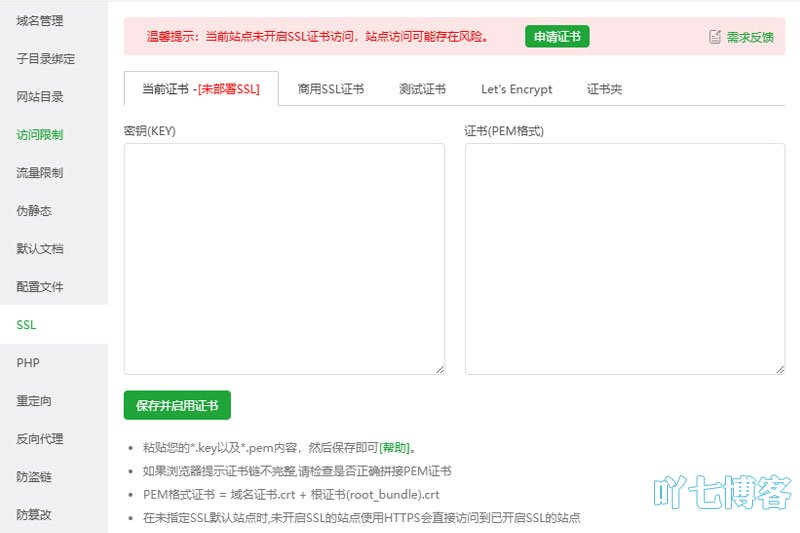Image resolution: width=800 pixels, height=533 pixels.
Task: Open 域名管理 in the sidebar
Action: tap(40, 21)
